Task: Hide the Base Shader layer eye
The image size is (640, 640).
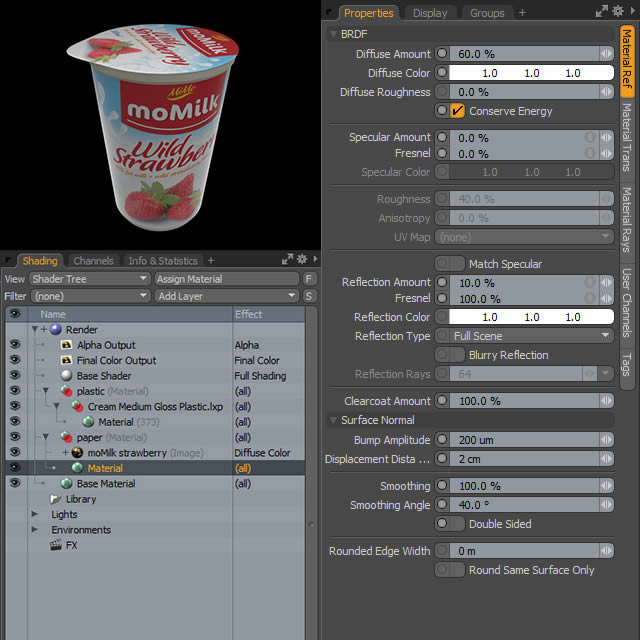Action: click(x=15, y=375)
